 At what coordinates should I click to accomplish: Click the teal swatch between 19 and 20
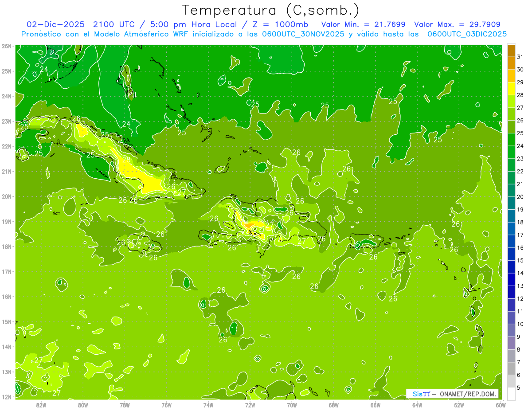point(511,203)
